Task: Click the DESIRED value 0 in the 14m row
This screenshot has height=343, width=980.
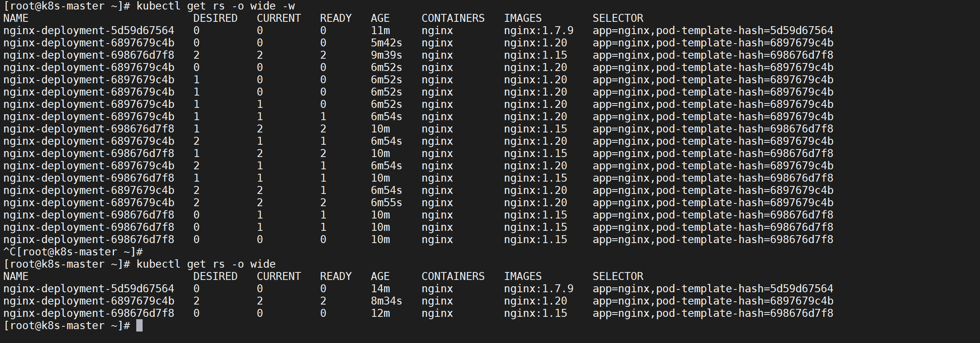Action: click(196, 289)
